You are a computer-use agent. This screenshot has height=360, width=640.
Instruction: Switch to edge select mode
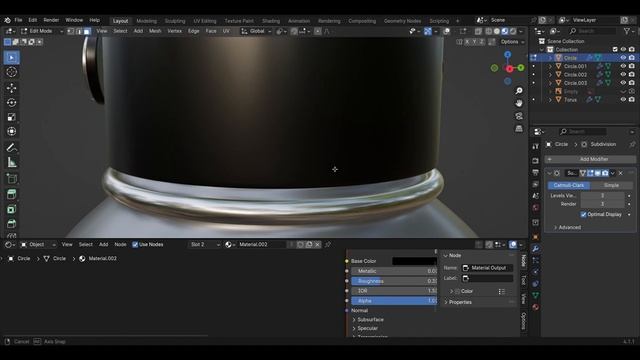click(79, 31)
